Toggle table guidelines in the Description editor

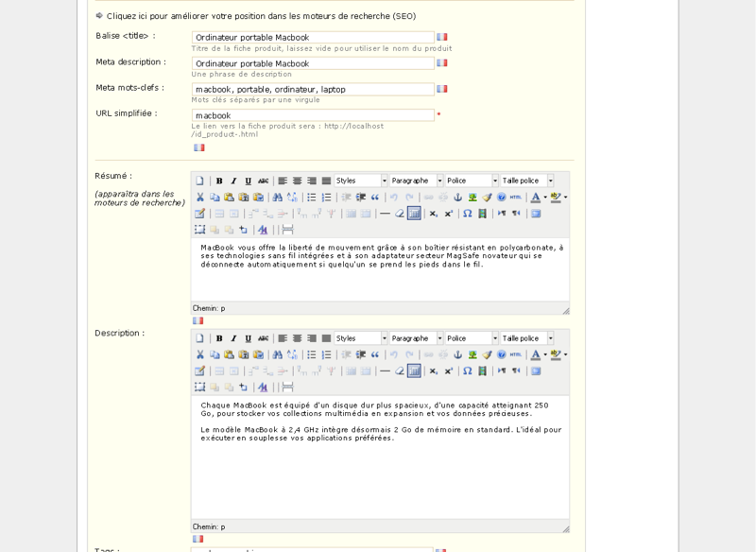[x=414, y=371]
